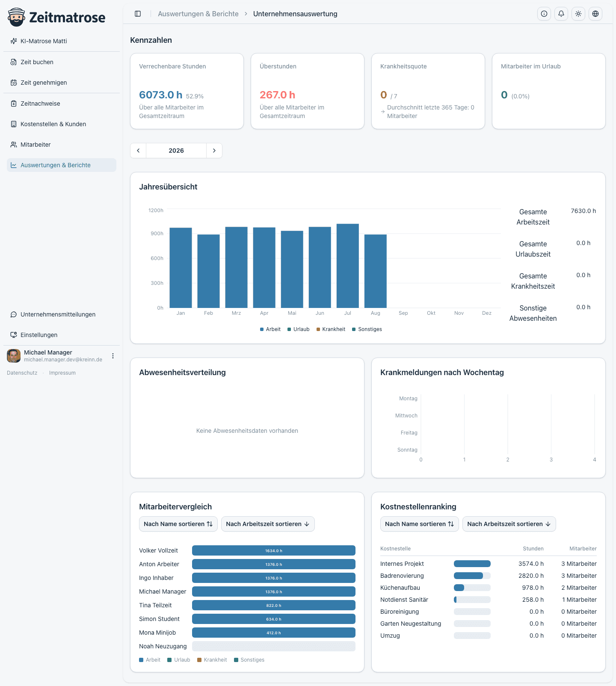Toggle Sonstiges legend in Jahresübersicht chart

tap(367, 329)
